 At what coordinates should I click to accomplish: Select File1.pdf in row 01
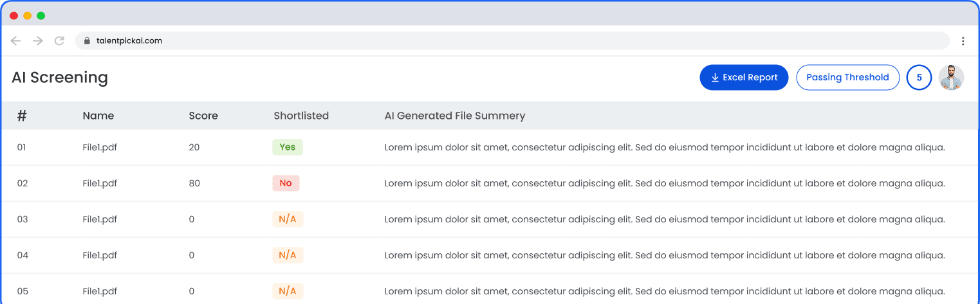(x=100, y=147)
